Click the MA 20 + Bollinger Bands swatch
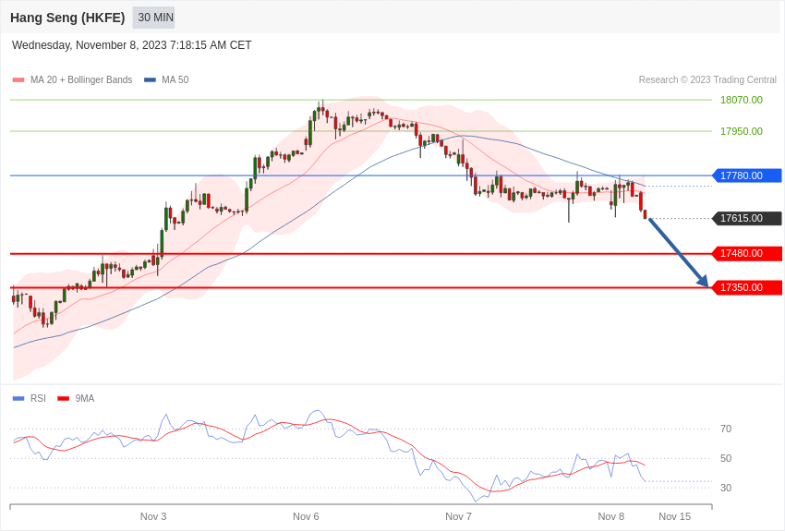 pos(18,80)
